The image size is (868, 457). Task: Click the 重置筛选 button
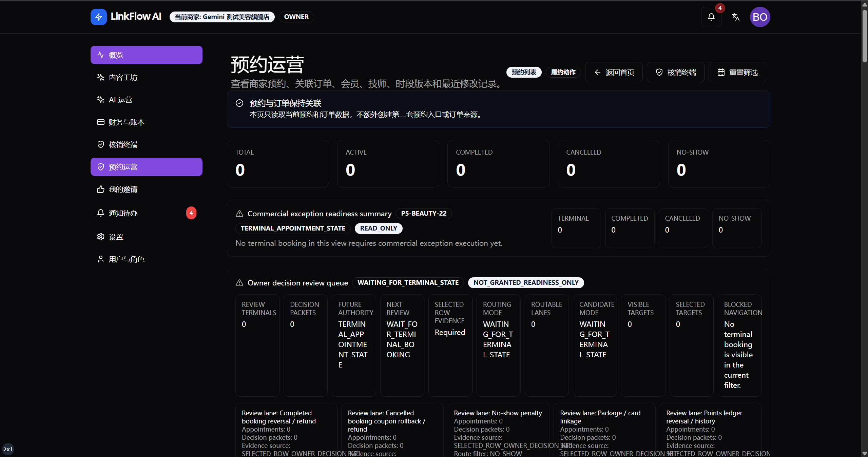click(737, 72)
